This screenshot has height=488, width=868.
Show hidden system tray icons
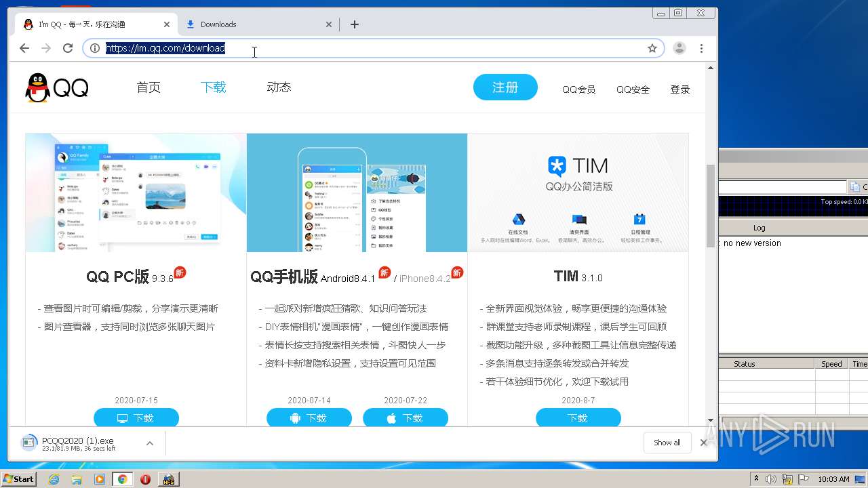click(756, 479)
